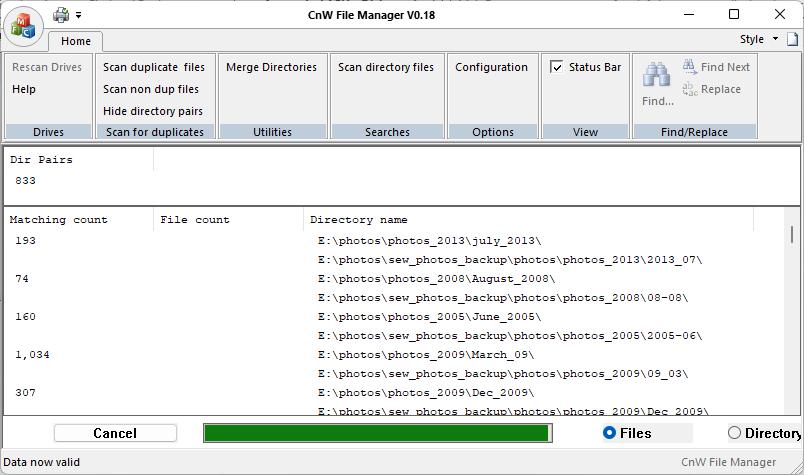Select the Directory radio button
This screenshot has height=475, width=804.
[734, 433]
